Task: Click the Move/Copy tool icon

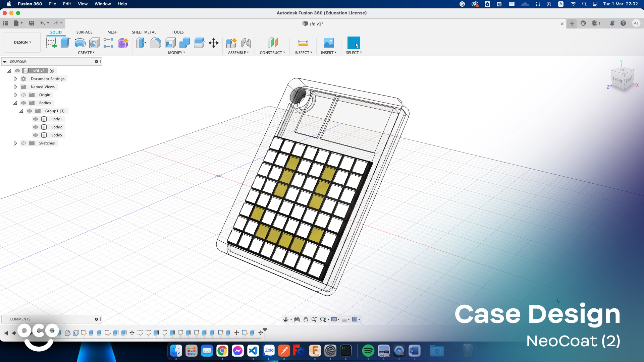Action: 214,43
